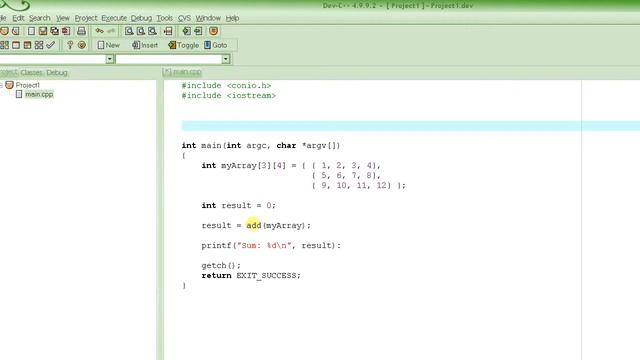Open the second function dropdown arrow

pos(226,59)
